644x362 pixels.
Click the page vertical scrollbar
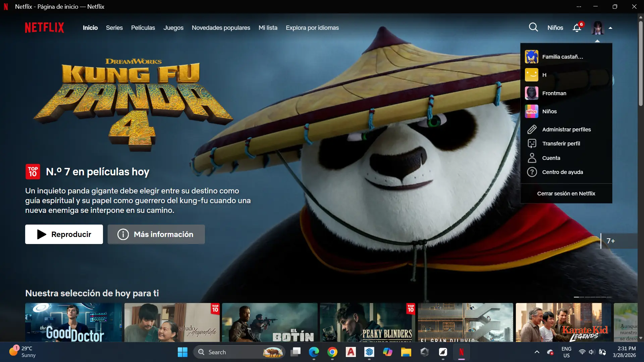641,64
